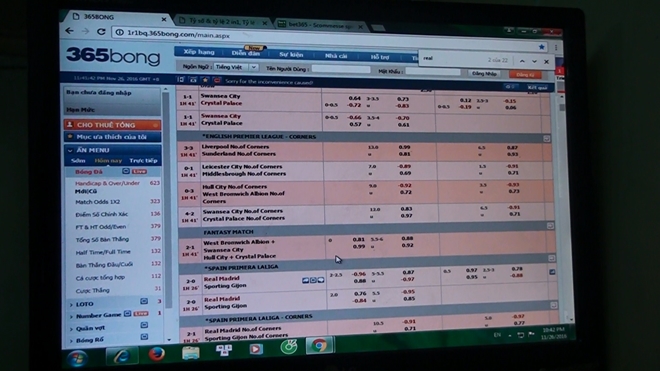Jump to next find-in-page result arrow
660x371 pixels.
[534, 61]
